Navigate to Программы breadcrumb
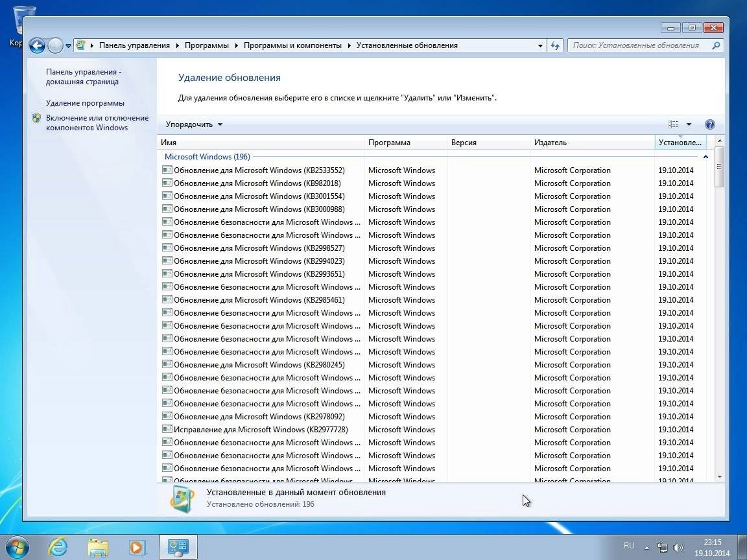747x560 pixels. point(206,45)
